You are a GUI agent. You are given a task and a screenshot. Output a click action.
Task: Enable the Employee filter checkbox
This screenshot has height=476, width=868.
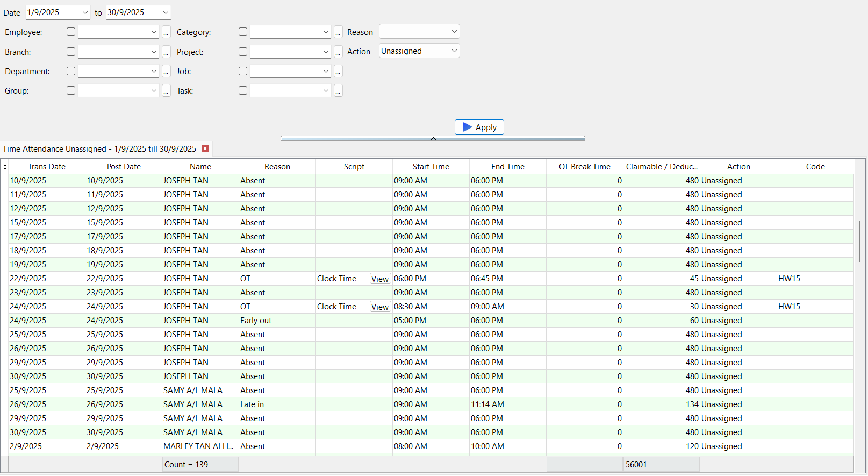tap(71, 32)
